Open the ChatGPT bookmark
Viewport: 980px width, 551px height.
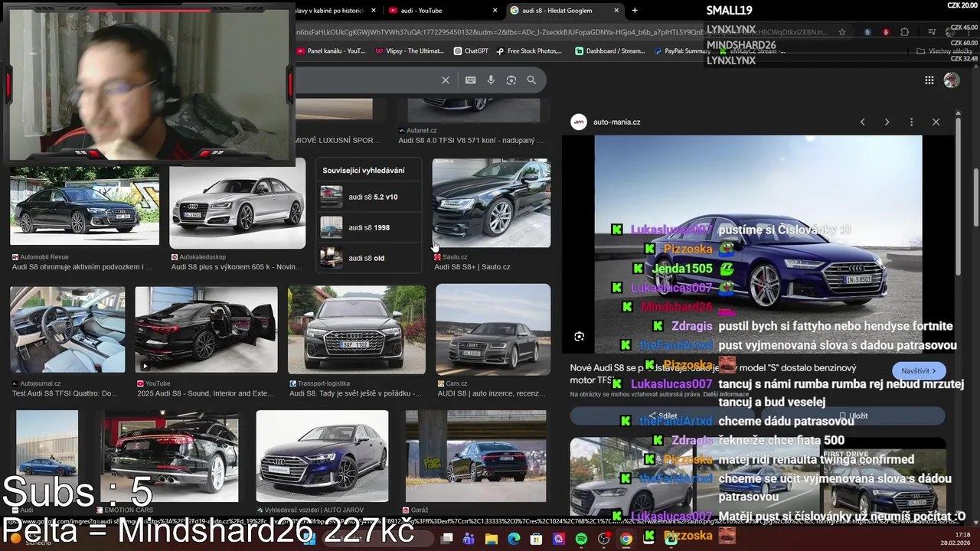[x=471, y=51]
